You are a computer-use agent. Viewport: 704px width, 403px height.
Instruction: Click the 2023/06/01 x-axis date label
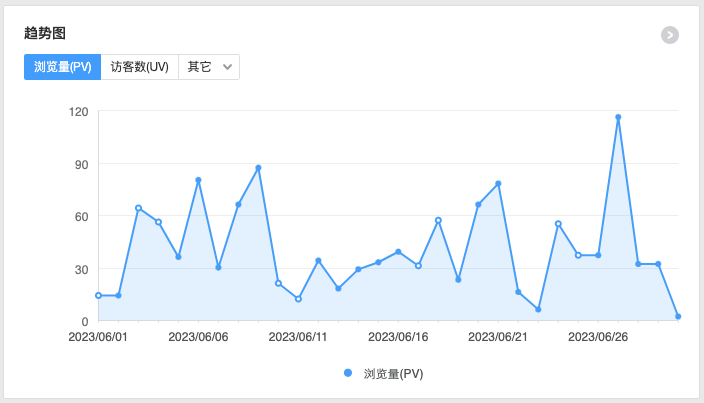coord(98,337)
